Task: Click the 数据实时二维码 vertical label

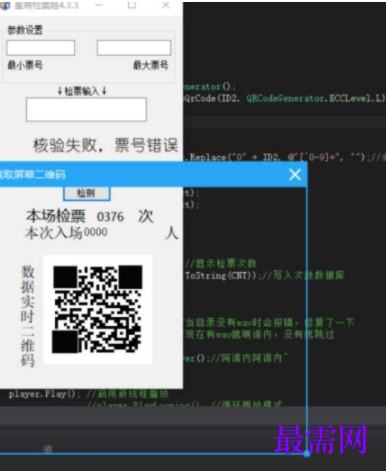Action: point(28,316)
